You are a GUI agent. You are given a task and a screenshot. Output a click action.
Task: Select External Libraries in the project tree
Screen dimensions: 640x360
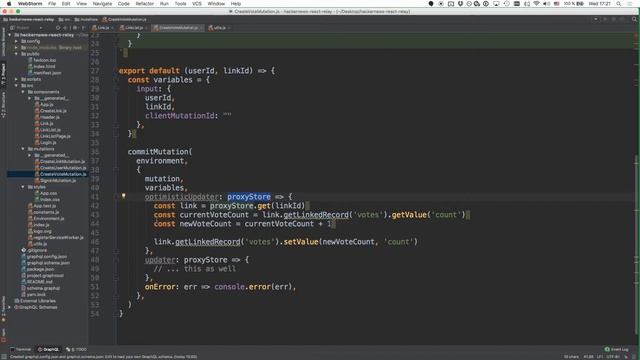click(x=38, y=301)
